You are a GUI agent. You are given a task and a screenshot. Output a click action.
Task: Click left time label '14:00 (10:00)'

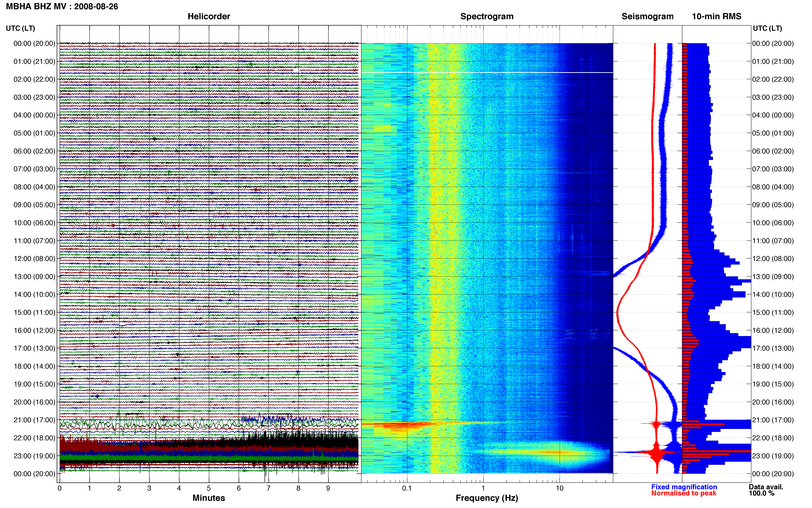coord(34,295)
